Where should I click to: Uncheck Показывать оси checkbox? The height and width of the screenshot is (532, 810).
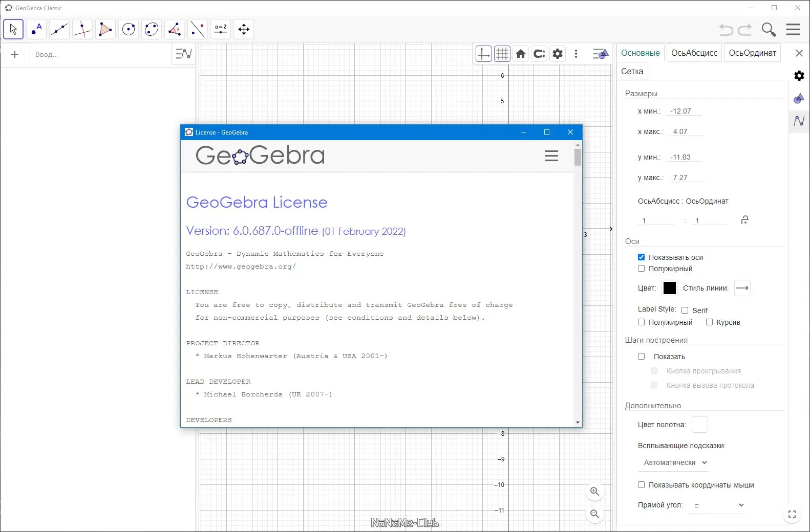point(641,257)
